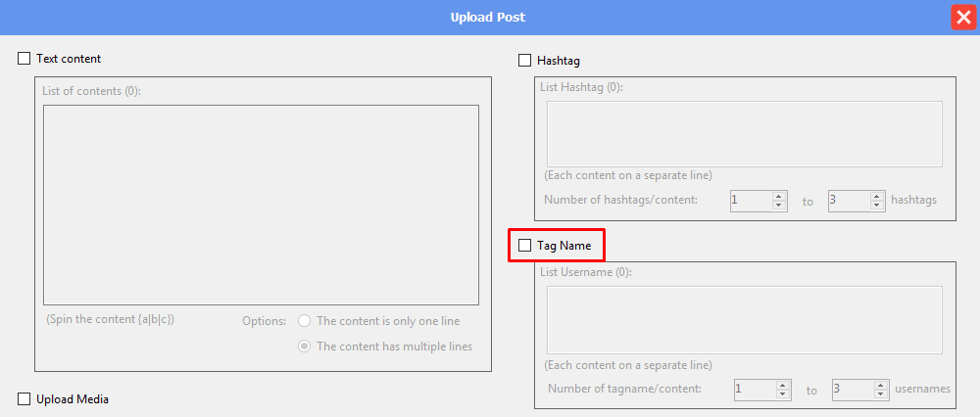Click into the List Username text area

(744, 319)
